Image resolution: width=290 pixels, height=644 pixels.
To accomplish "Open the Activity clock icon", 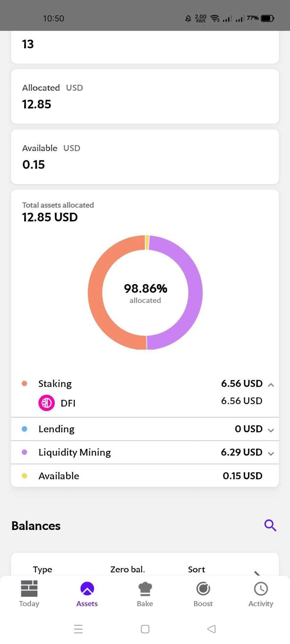I will pos(261,589).
